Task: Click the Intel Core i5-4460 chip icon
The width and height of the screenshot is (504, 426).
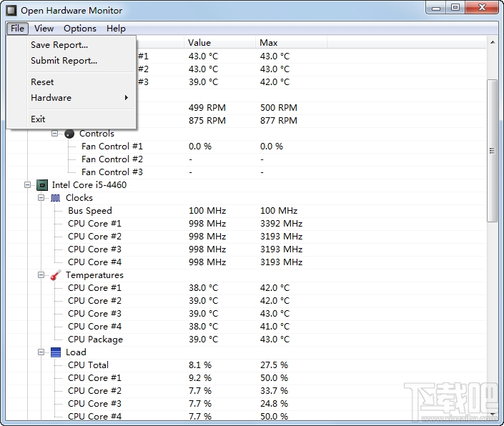Action: (42, 185)
